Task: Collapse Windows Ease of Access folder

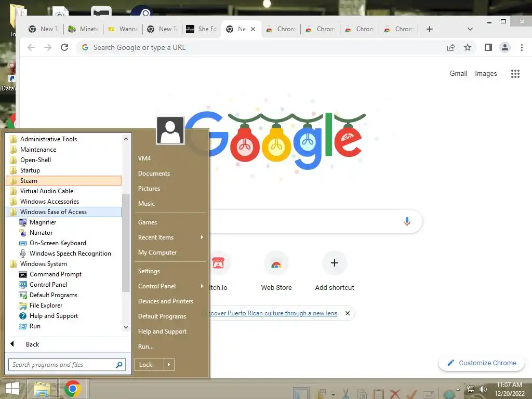Action: click(x=64, y=212)
